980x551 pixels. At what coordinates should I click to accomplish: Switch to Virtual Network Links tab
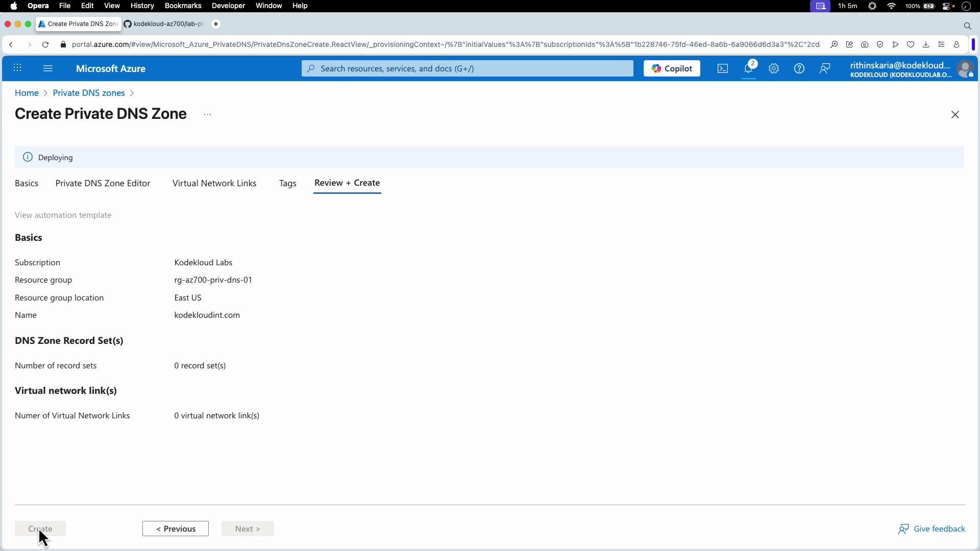click(x=214, y=183)
